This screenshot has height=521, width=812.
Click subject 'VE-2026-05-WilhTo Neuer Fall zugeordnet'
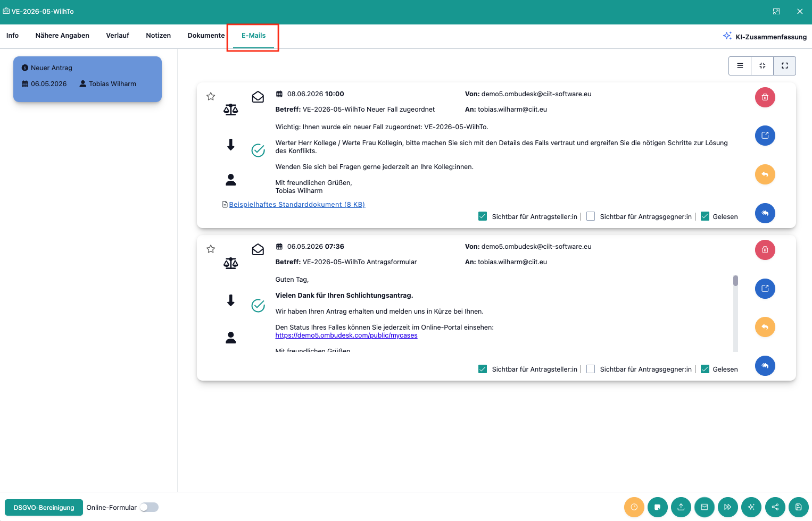[369, 110]
